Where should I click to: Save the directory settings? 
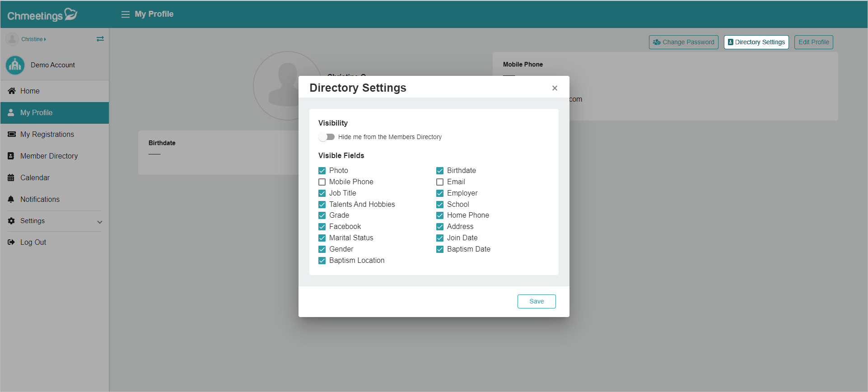point(537,301)
